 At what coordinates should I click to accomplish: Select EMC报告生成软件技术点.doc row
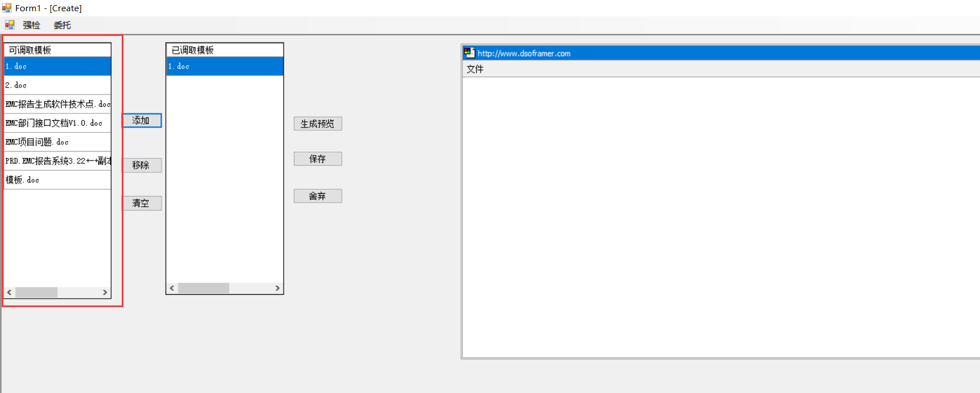coord(57,104)
